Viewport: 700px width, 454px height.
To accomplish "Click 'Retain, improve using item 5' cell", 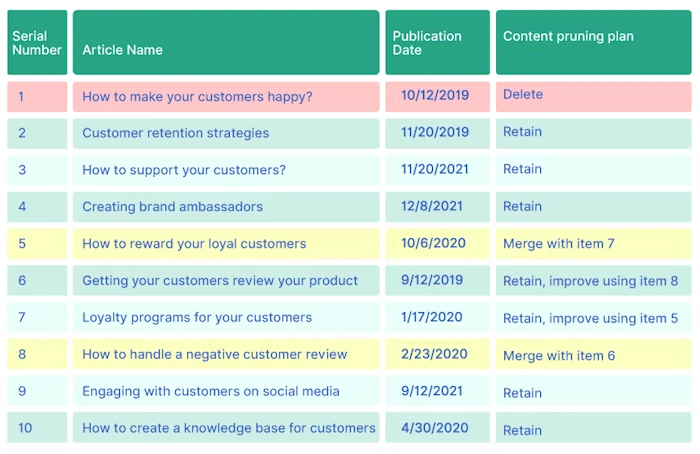I will (x=593, y=317).
